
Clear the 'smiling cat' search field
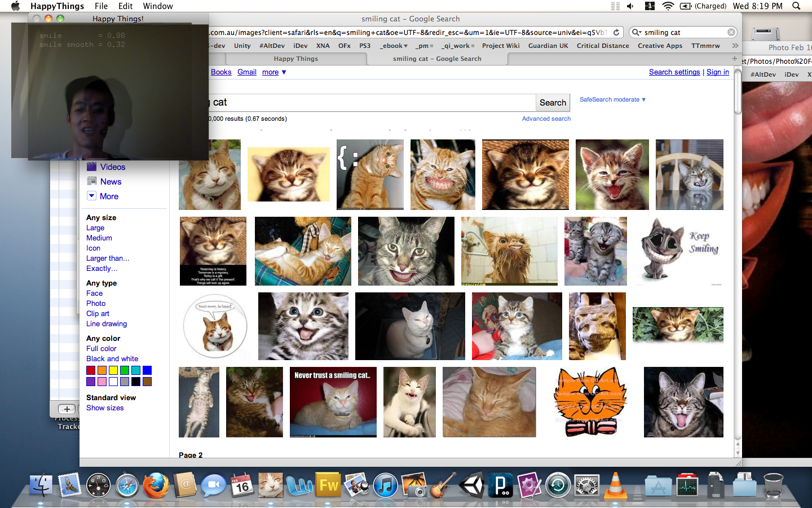[x=731, y=33]
